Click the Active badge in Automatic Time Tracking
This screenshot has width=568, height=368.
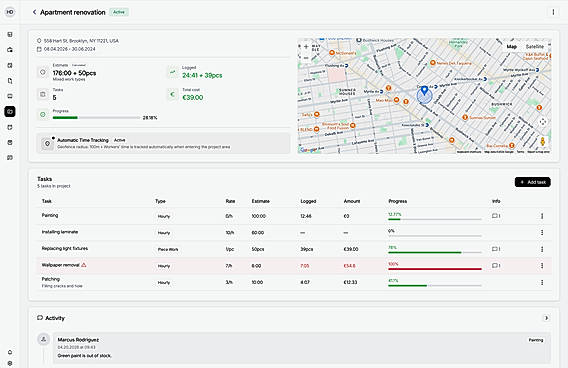click(120, 140)
